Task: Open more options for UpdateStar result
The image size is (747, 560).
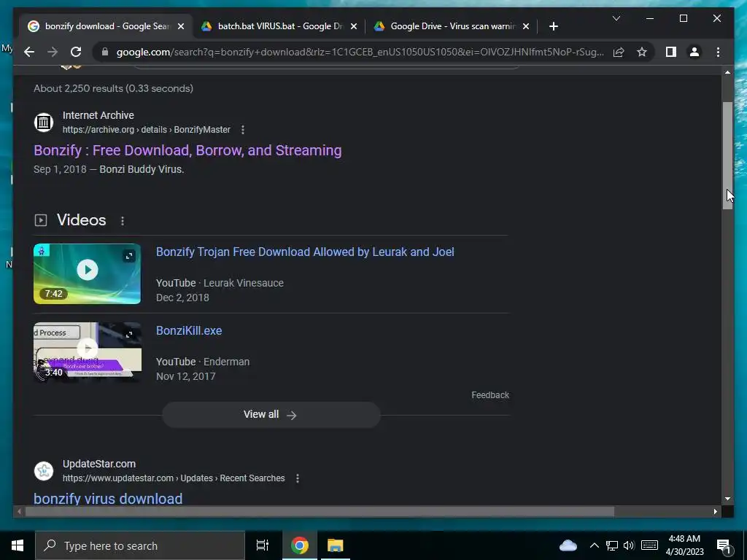Action: click(x=298, y=478)
